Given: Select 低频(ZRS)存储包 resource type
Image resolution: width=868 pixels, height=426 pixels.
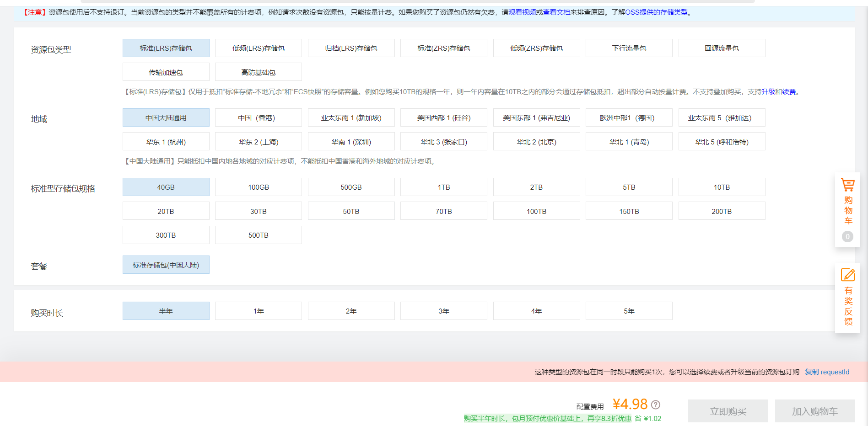Looking at the screenshot, I should pos(536,48).
